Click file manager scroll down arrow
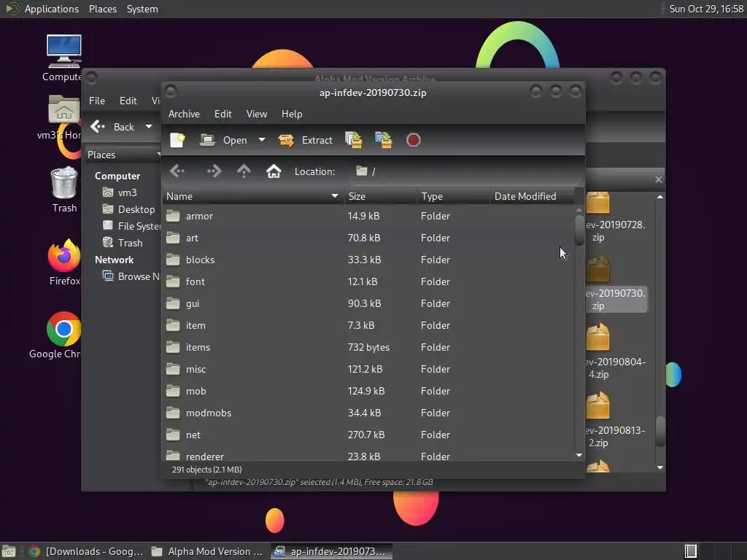 click(x=659, y=467)
